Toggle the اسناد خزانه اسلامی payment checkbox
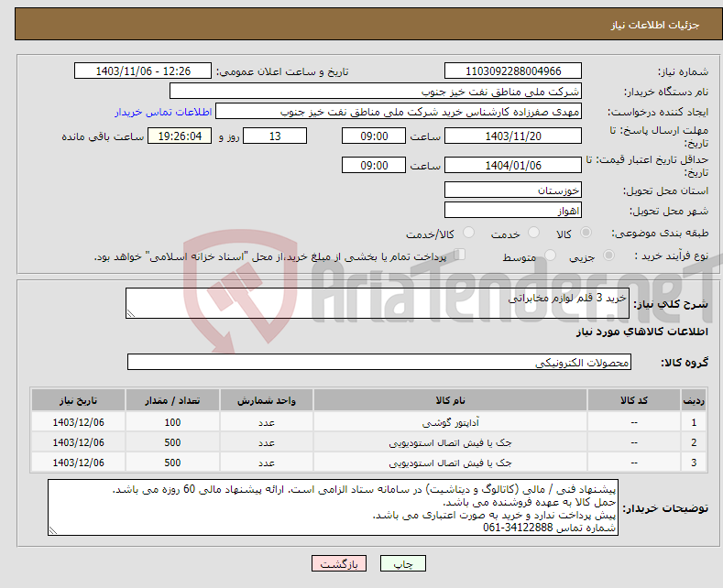 pyautogui.click(x=459, y=255)
